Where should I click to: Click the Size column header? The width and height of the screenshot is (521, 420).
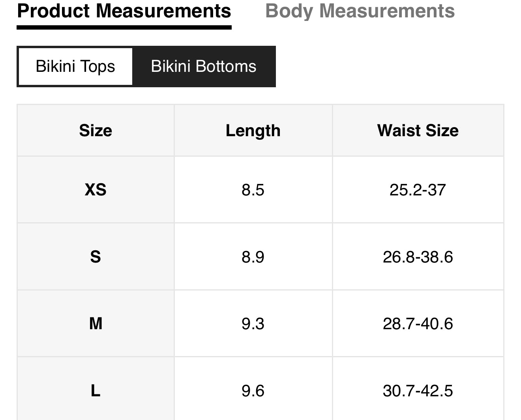(96, 131)
